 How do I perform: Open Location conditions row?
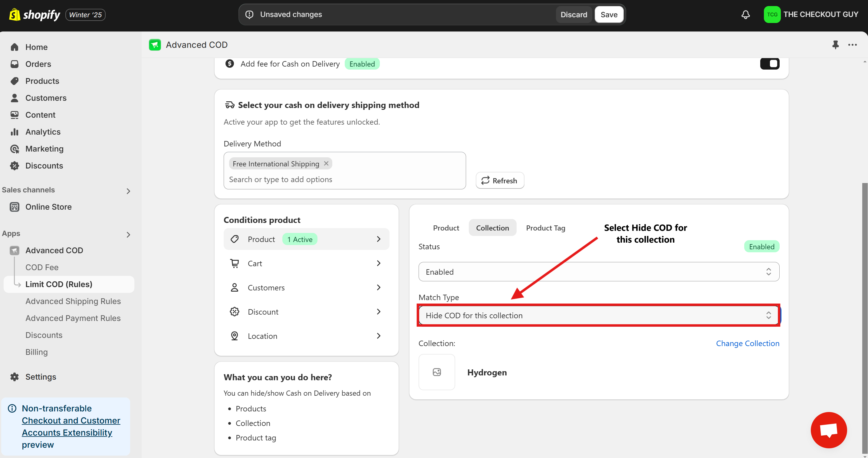click(x=306, y=336)
